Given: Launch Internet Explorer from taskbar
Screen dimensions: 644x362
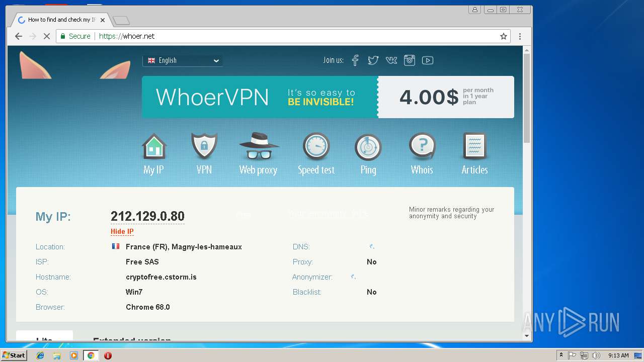Looking at the screenshot, I should click(40, 355).
